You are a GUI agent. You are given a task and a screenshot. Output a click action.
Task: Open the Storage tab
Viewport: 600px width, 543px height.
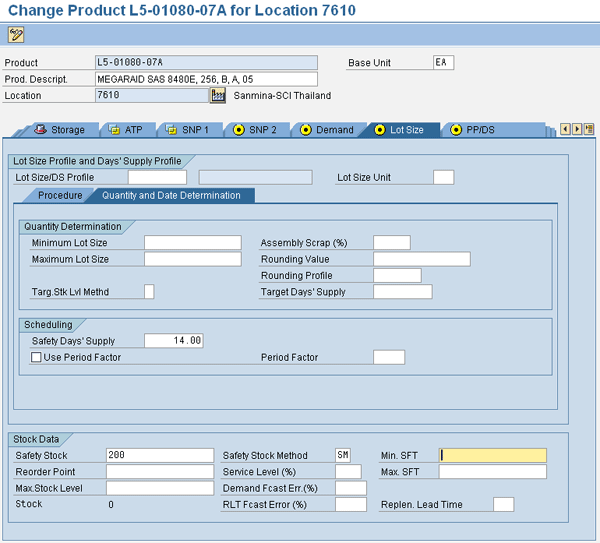[60, 130]
